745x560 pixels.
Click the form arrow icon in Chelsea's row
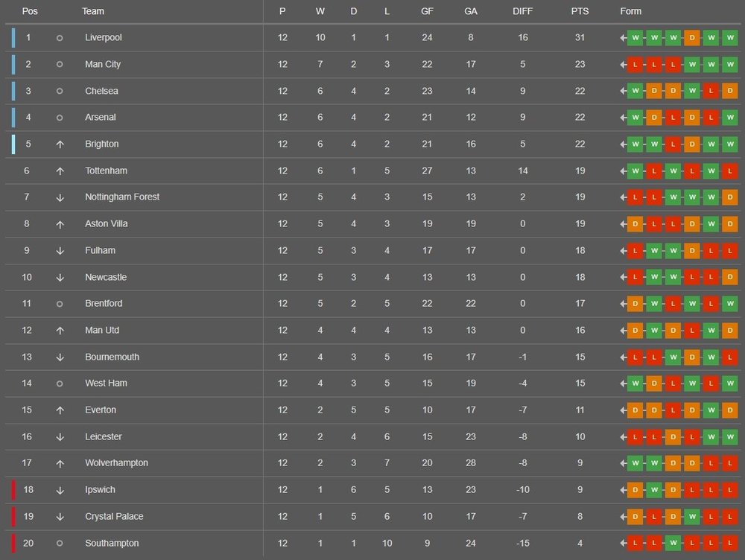(623, 91)
